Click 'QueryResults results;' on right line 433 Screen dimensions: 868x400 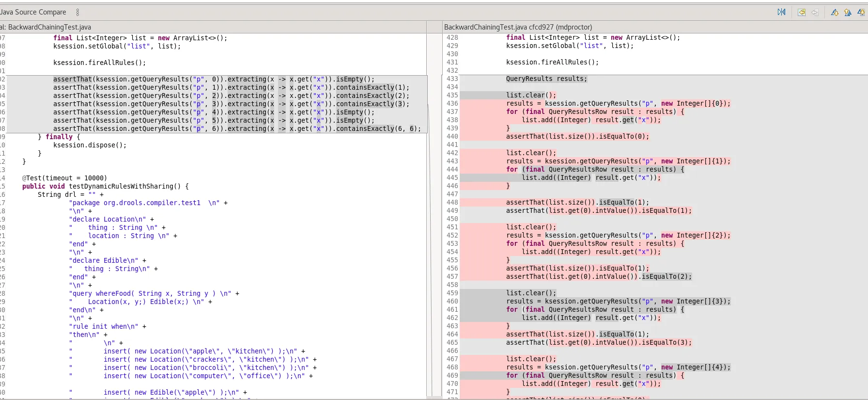[546, 79]
